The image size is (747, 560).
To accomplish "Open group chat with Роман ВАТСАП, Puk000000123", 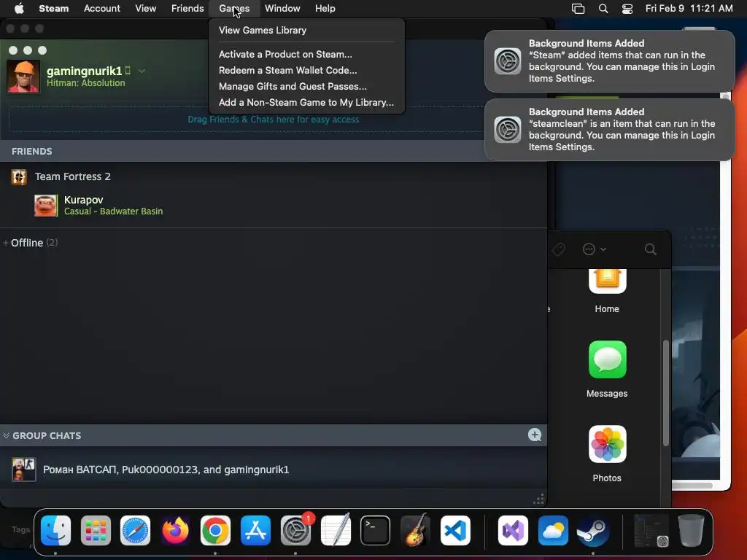I will (x=274, y=470).
